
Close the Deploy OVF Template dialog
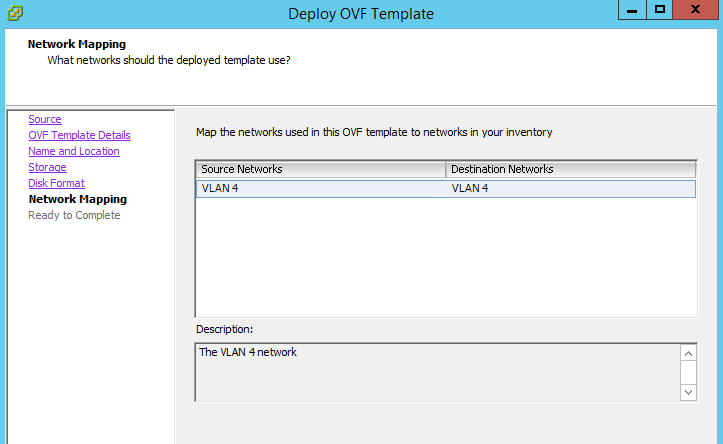coord(695,10)
